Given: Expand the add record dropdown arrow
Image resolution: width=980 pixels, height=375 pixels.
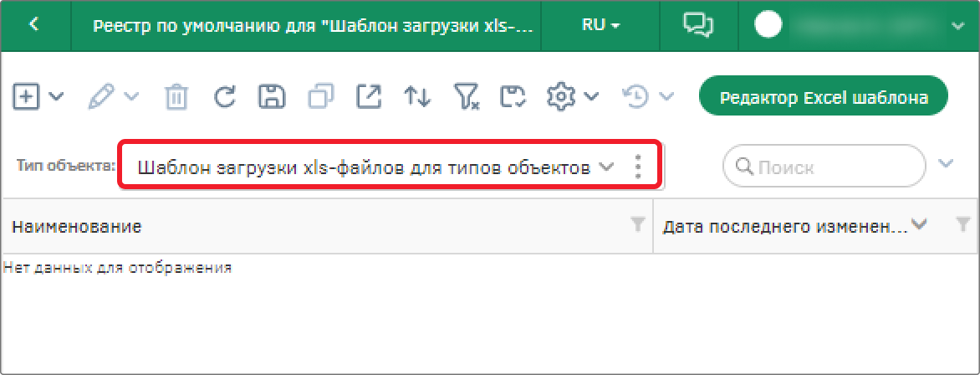Looking at the screenshot, I should [55, 96].
